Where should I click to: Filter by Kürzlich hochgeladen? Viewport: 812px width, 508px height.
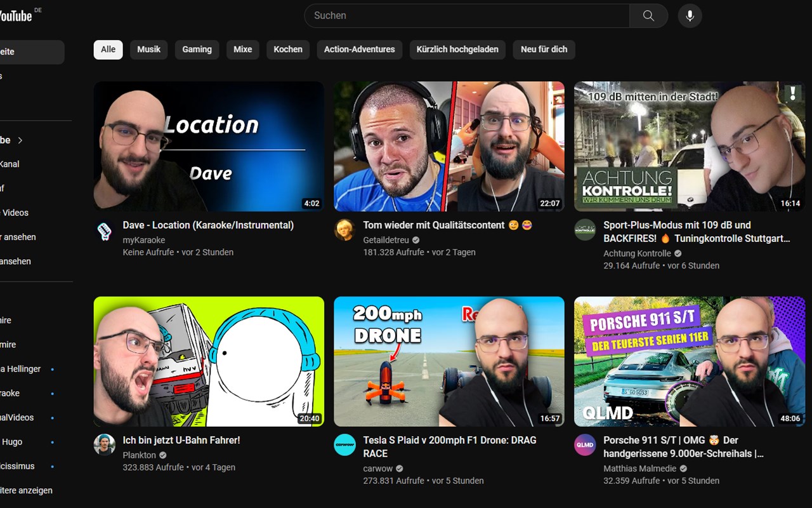pyautogui.click(x=457, y=50)
